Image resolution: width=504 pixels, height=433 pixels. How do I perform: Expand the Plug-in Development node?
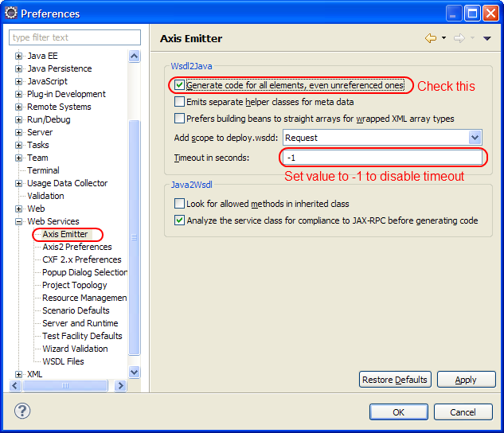18,94
